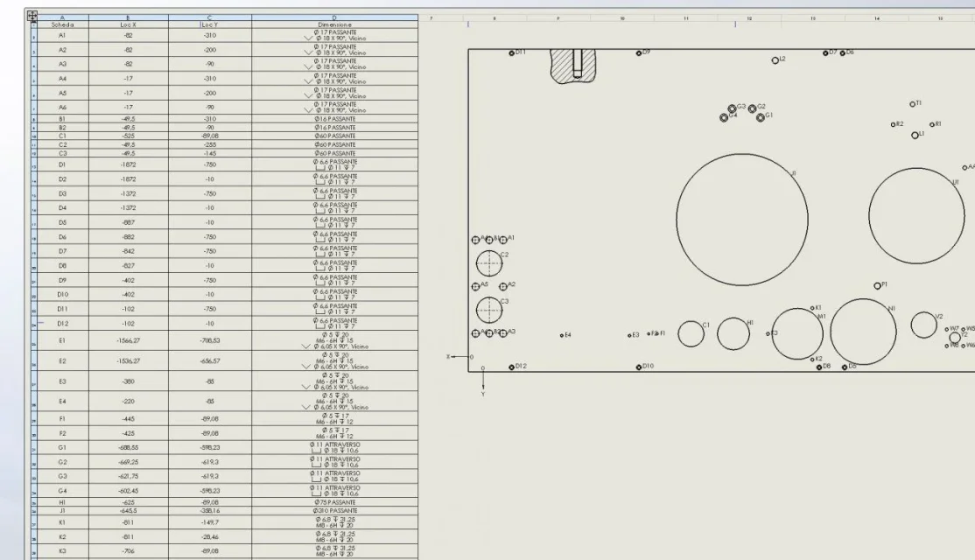Select the G1 row tag cell
The width and height of the screenshot is (975, 560).
pyautogui.click(x=63, y=447)
